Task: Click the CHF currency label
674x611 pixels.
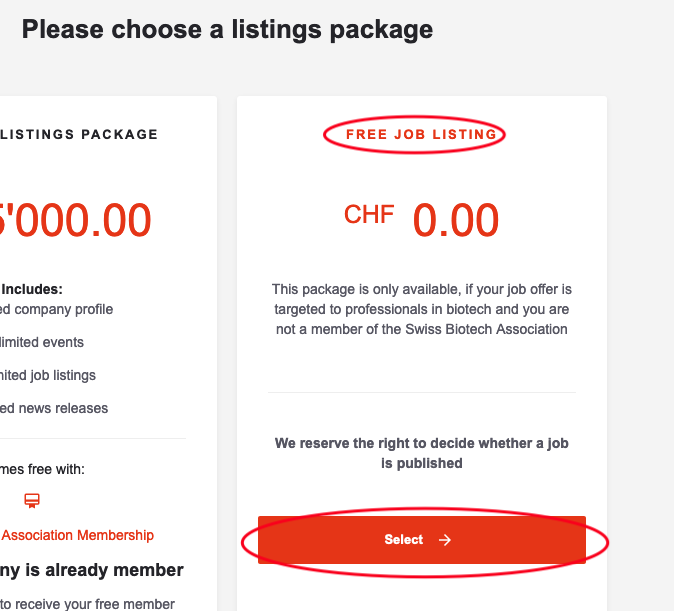Action: (x=369, y=214)
